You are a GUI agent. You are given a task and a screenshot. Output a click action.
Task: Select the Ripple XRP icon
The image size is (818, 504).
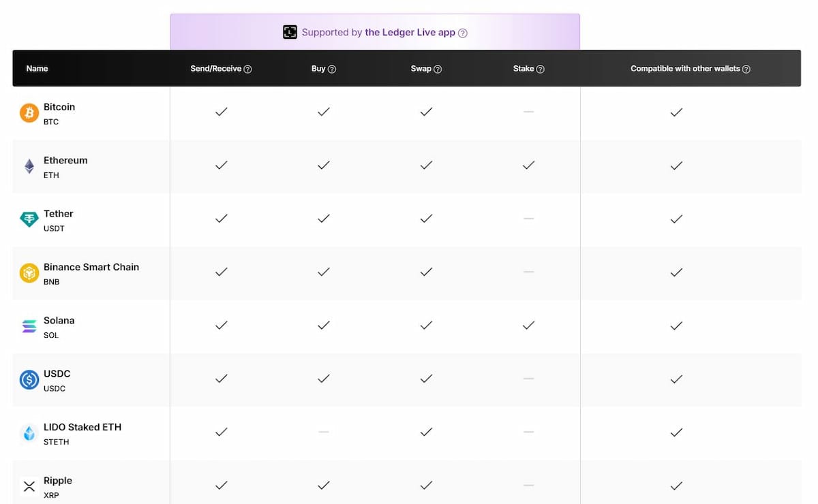(28, 486)
